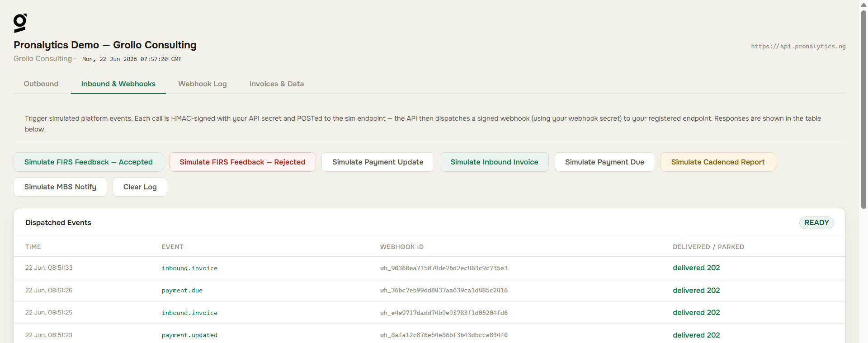The height and width of the screenshot is (343, 868).
Task: Click delivered 202 status in payment.due row
Action: coord(696,291)
